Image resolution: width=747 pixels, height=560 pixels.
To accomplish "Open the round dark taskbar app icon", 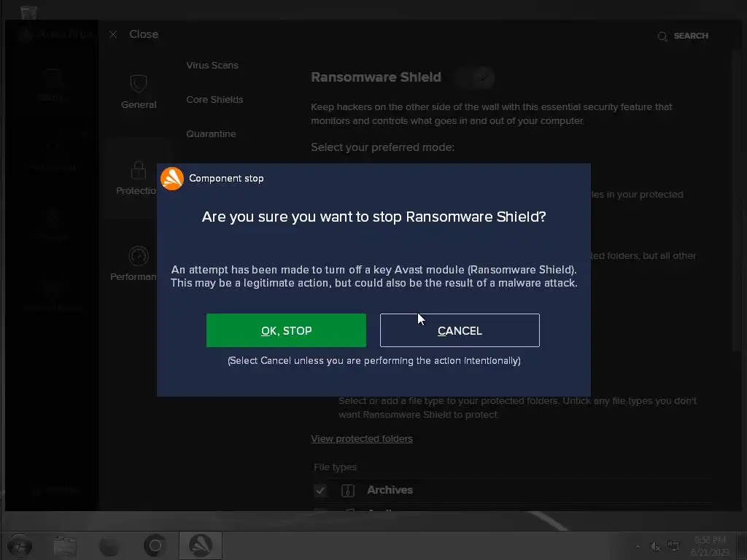I will tap(109, 546).
